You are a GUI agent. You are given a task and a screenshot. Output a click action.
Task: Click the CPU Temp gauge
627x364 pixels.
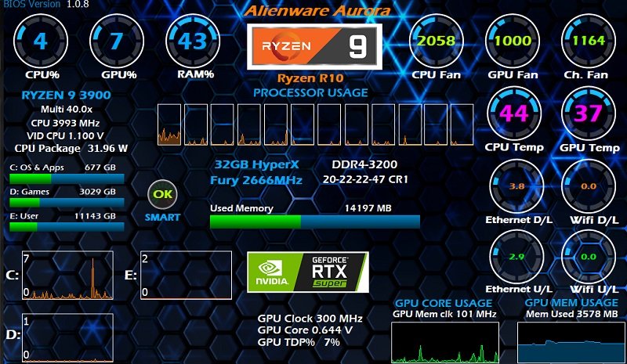click(x=513, y=114)
